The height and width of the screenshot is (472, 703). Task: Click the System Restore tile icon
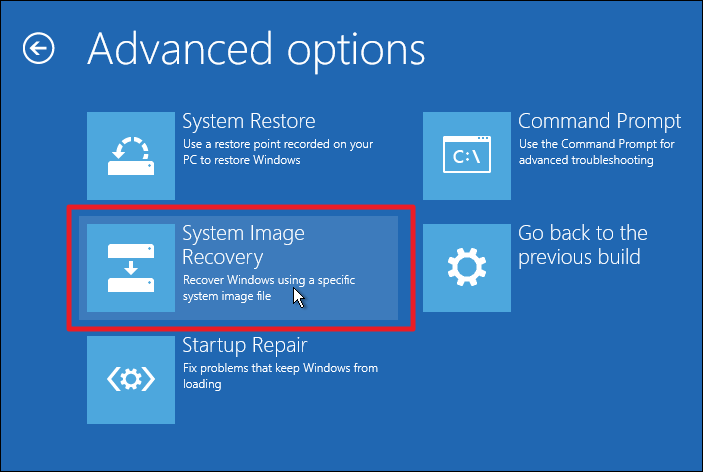click(131, 156)
